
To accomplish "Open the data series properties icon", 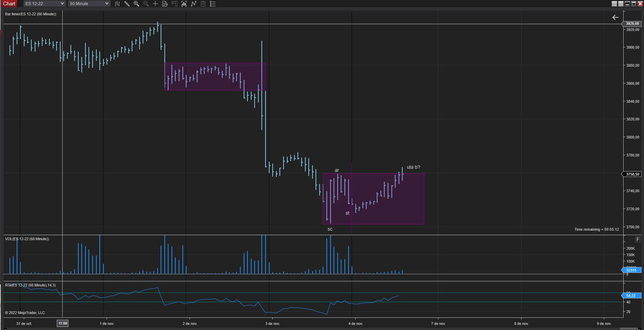I will coord(203,4).
